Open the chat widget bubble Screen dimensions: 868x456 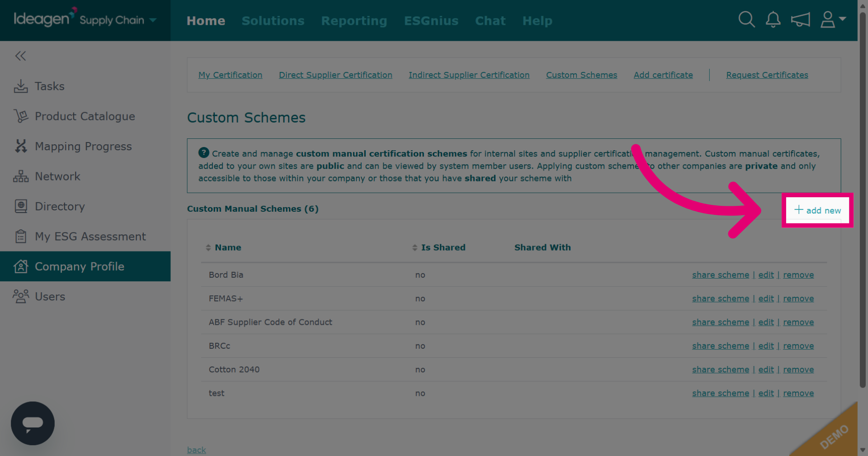pos(33,423)
